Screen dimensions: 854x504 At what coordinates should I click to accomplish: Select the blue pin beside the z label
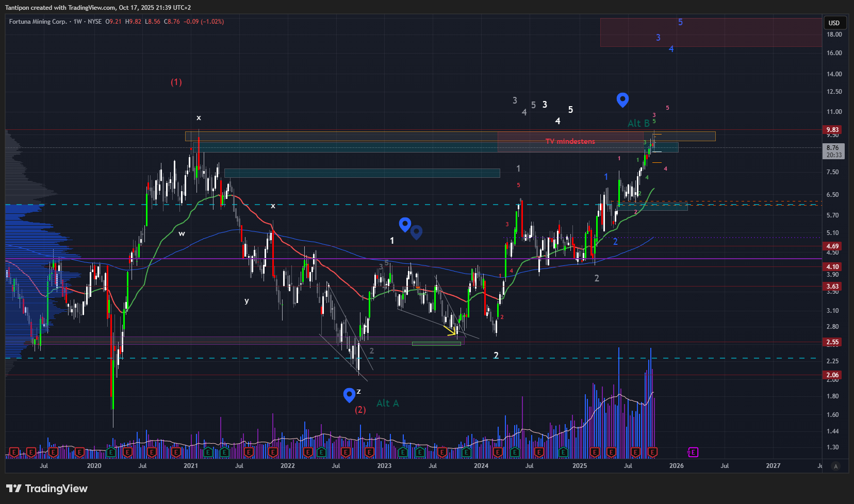tap(349, 395)
